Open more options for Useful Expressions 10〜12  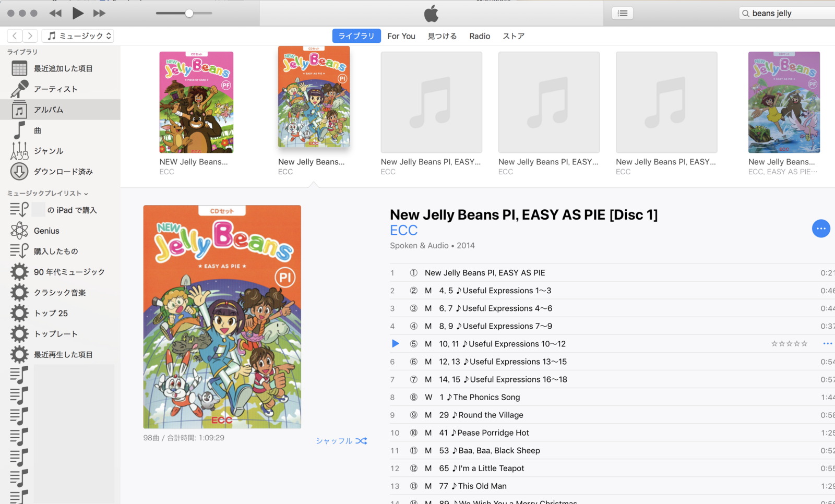827,344
